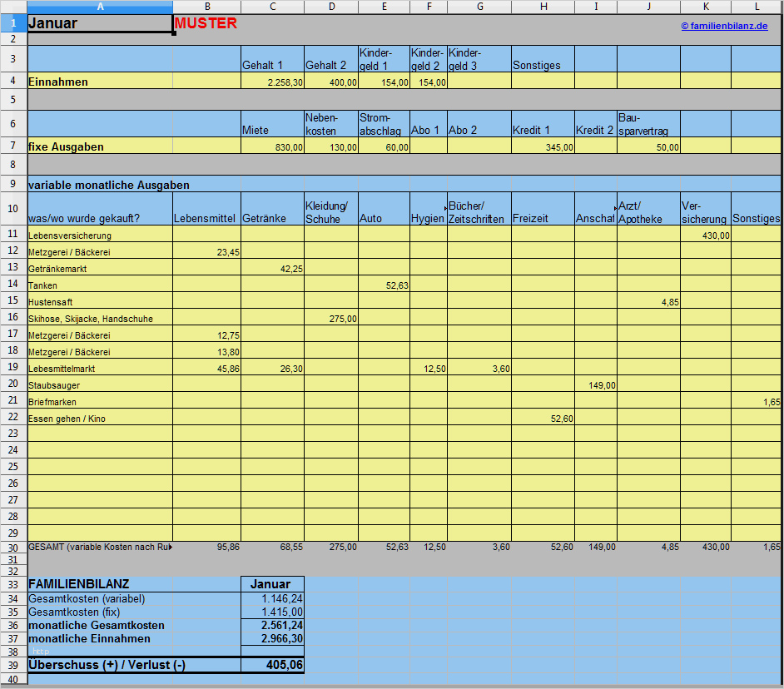Image resolution: width=784 pixels, height=689 pixels.
Task: Select the Freizeit column heading cell
Action: pyautogui.click(x=543, y=209)
